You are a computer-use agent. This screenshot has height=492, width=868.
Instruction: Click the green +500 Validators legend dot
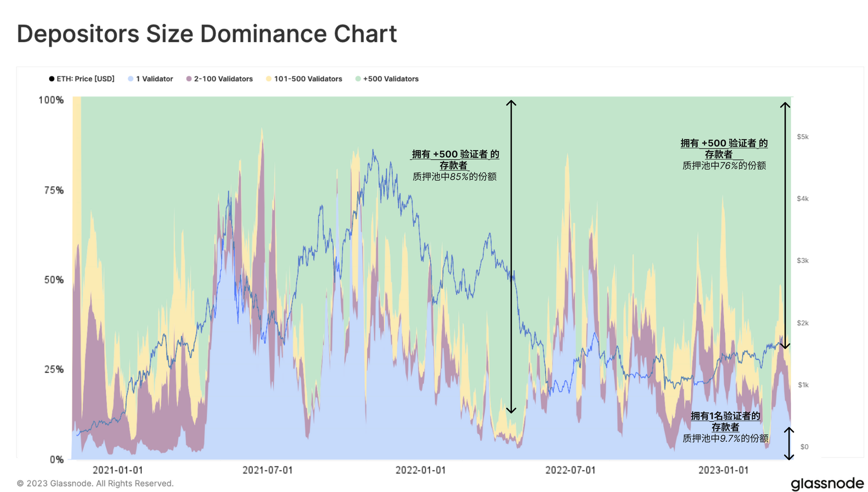click(358, 79)
